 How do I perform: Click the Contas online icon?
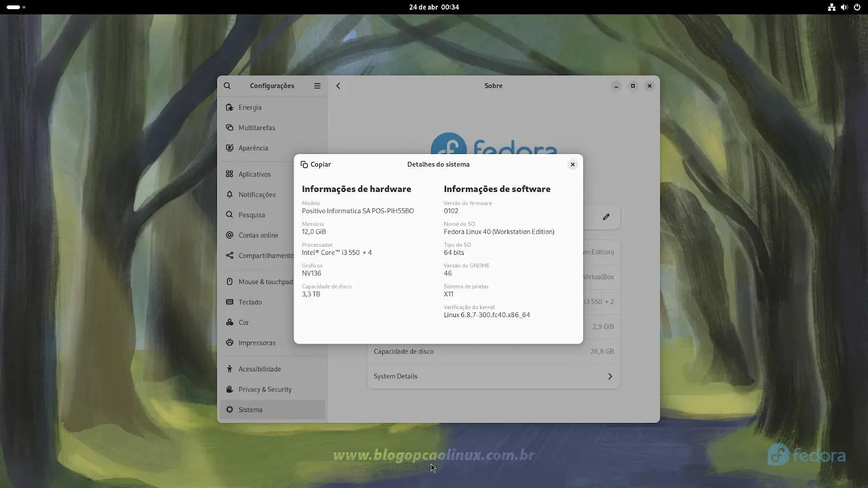tap(229, 235)
